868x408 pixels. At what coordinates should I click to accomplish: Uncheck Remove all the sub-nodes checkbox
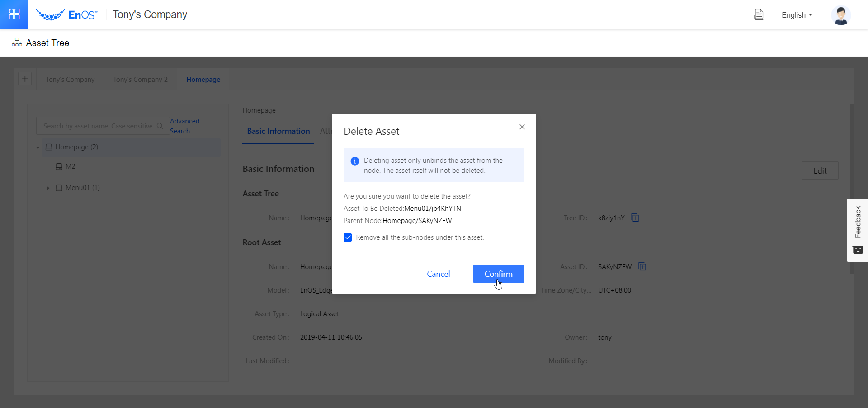click(348, 237)
